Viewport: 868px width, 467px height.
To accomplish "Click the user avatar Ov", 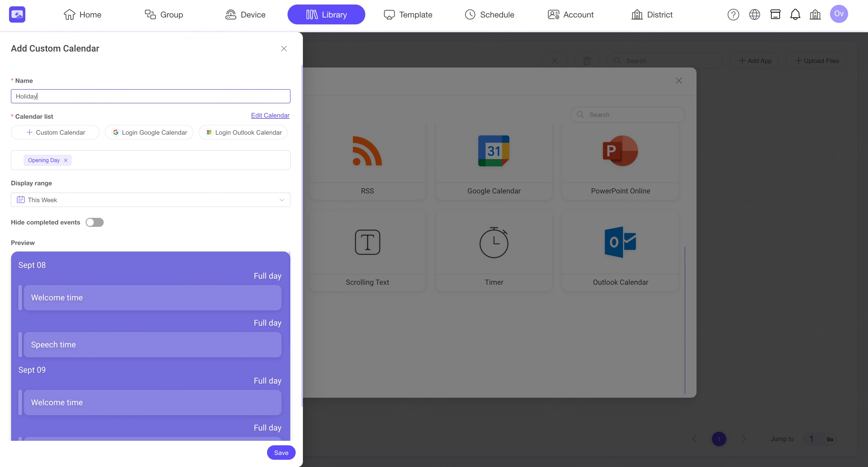I will coord(838,14).
